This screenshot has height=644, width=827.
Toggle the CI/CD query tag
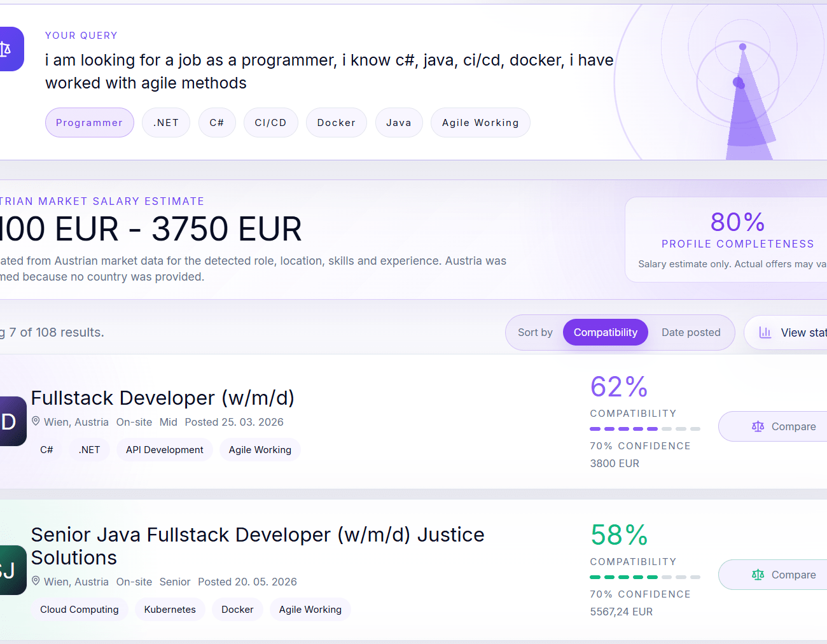point(271,122)
